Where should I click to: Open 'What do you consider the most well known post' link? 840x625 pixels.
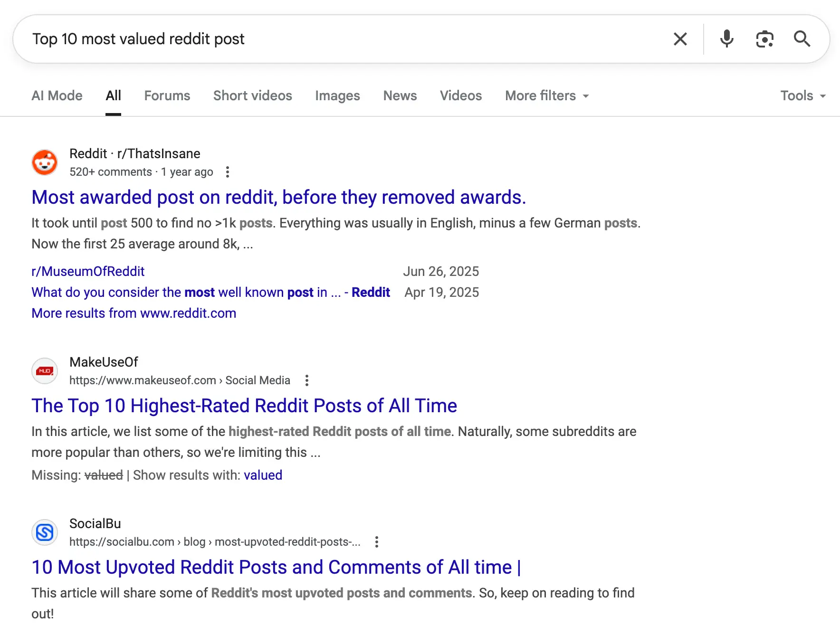[210, 292]
